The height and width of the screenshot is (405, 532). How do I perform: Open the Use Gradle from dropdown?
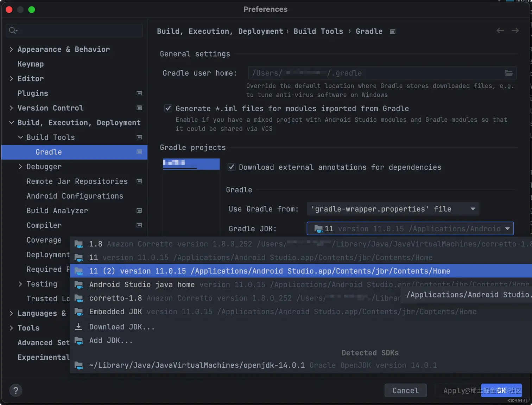point(393,209)
